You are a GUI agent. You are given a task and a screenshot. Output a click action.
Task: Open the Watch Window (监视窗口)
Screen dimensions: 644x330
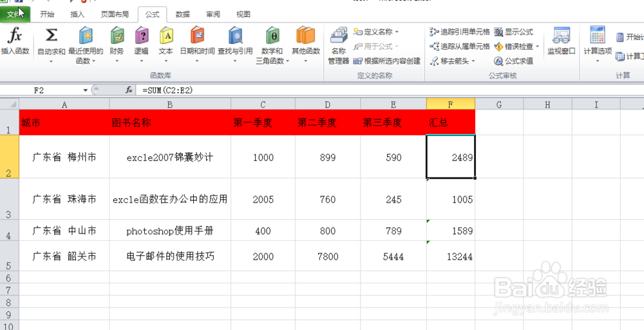click(562, 41)
